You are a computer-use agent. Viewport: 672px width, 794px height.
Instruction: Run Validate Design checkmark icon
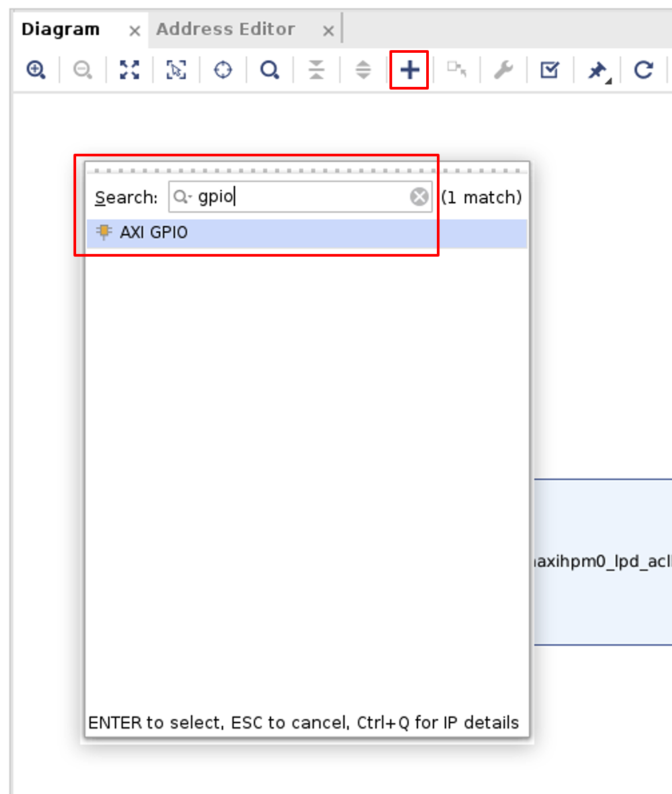(550, 70)
